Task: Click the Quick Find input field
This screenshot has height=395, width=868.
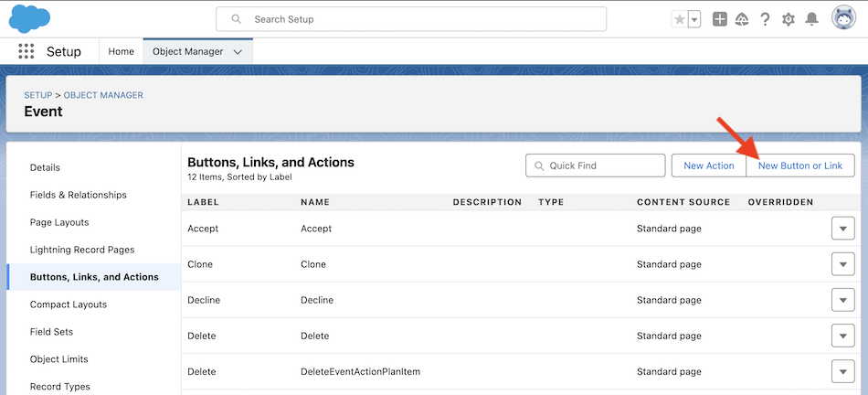Action: point(595,165)
